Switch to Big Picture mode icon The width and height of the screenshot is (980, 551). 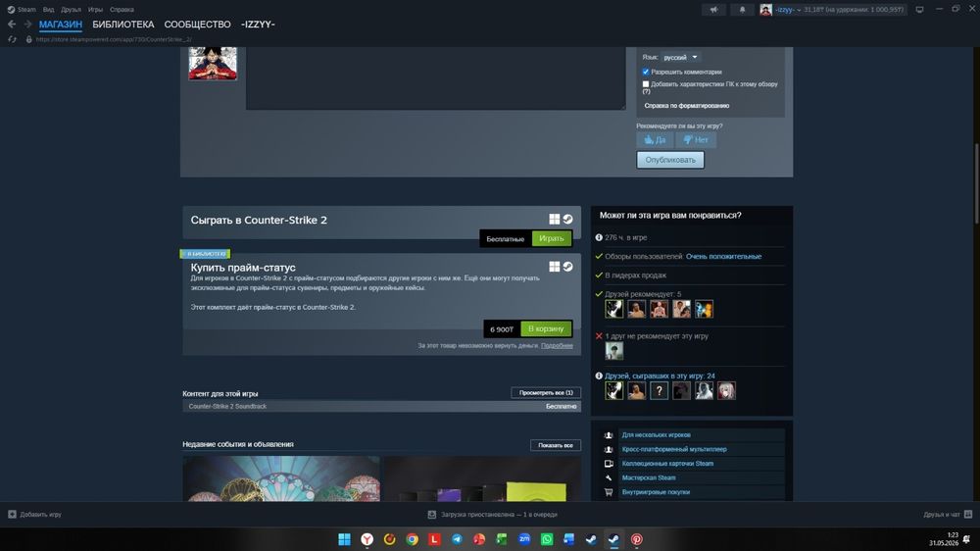click(919, 10)
